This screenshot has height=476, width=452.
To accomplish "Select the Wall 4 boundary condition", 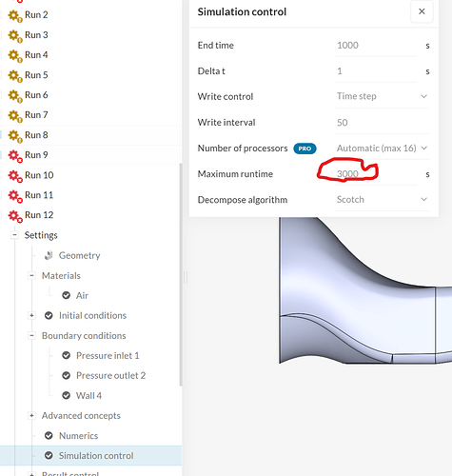I will pos(88,396).
